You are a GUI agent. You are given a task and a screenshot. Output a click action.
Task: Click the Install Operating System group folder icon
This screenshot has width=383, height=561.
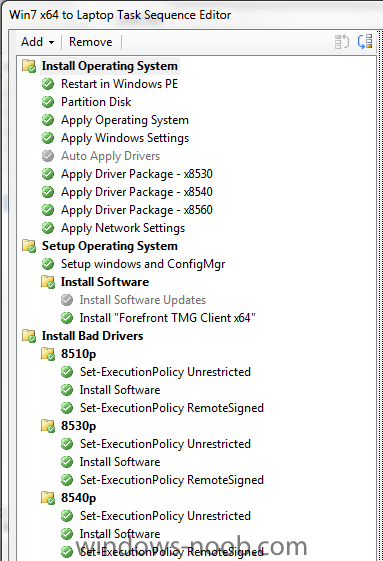point(29,66)
